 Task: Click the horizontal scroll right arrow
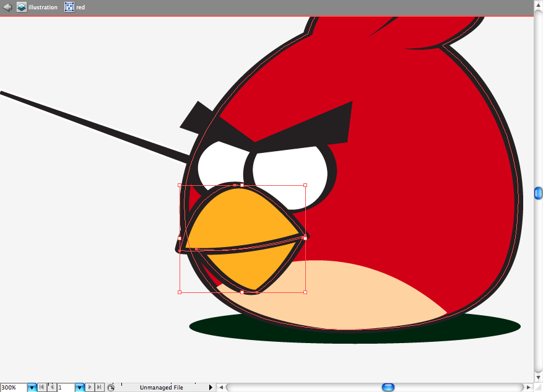529,387
